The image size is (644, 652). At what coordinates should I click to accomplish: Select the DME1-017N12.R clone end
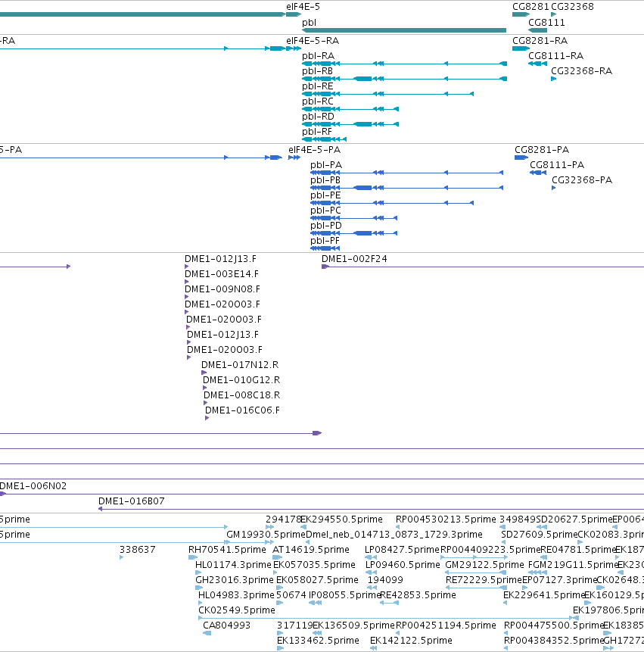204,373
